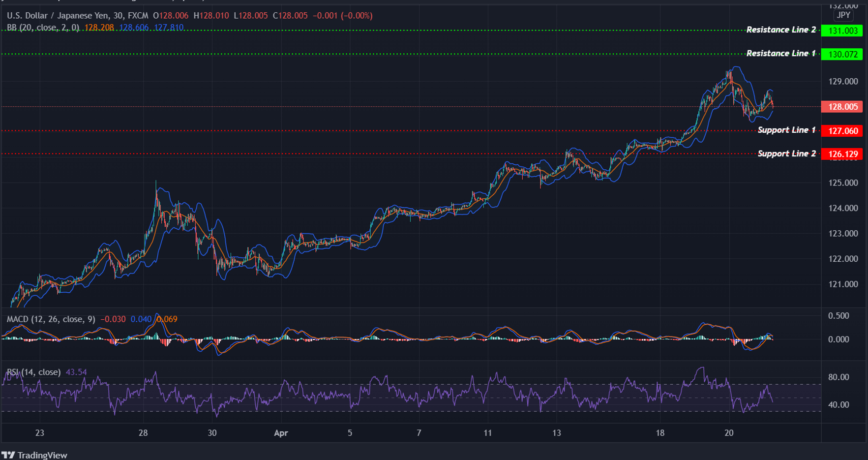Click the Support Line 1 text label

[x=787, y=130]
